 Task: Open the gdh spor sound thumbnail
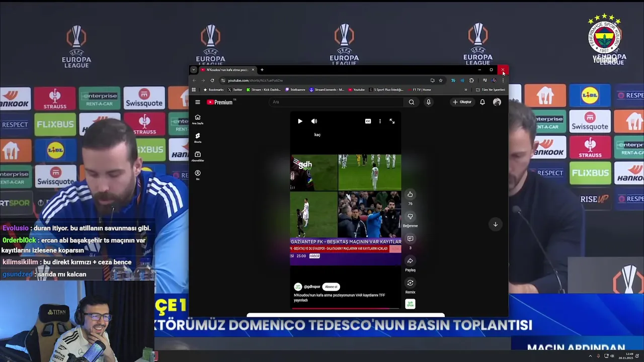410,304
